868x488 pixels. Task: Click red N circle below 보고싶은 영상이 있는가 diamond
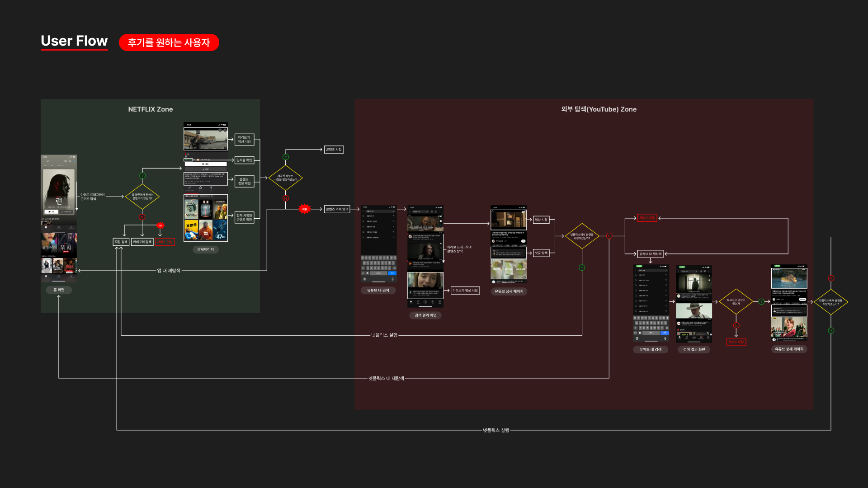click(x=736, y=325)
